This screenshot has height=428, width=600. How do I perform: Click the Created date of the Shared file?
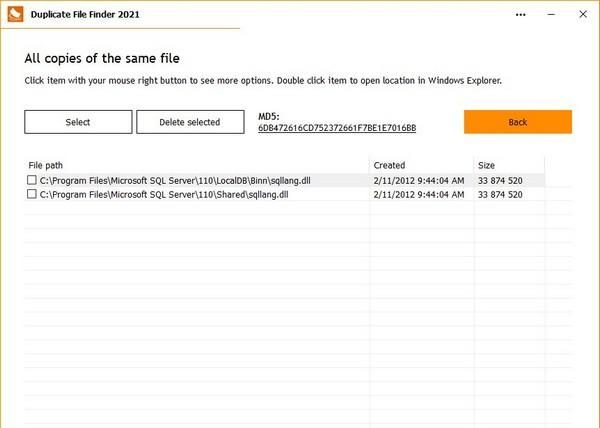tap(419, 195)
